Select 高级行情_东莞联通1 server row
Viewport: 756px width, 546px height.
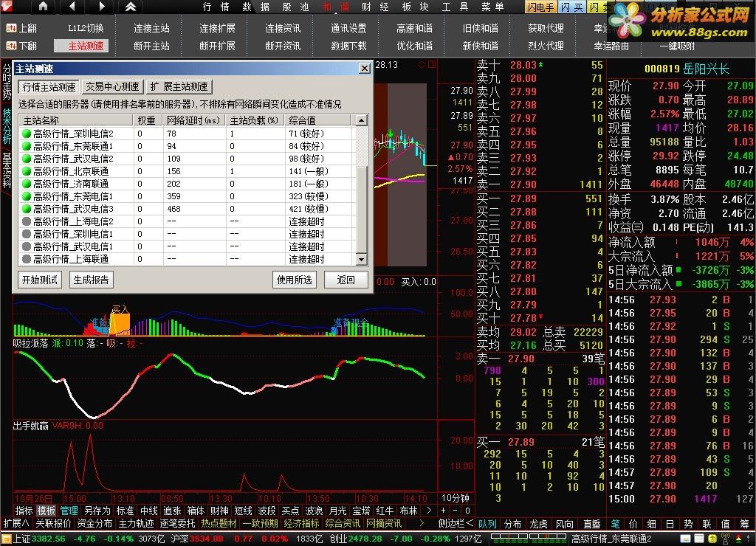coord(188,146)
